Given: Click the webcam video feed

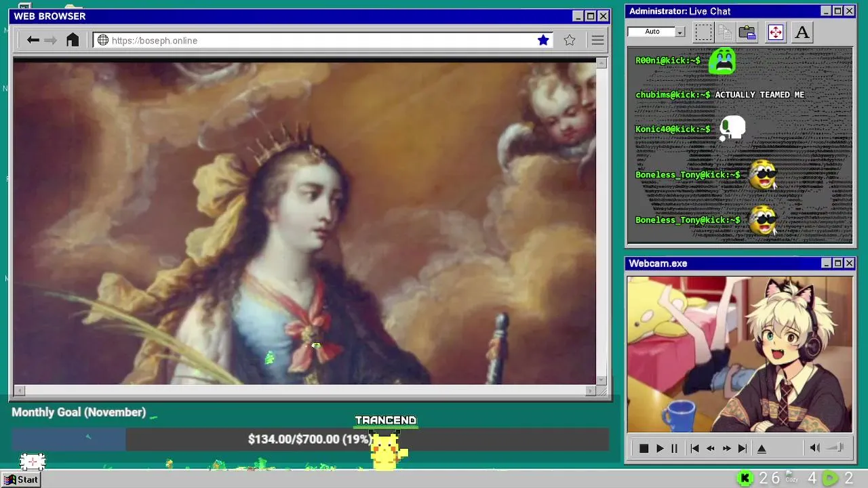Looking at the screenshot, I should click(x=739, y=354).
